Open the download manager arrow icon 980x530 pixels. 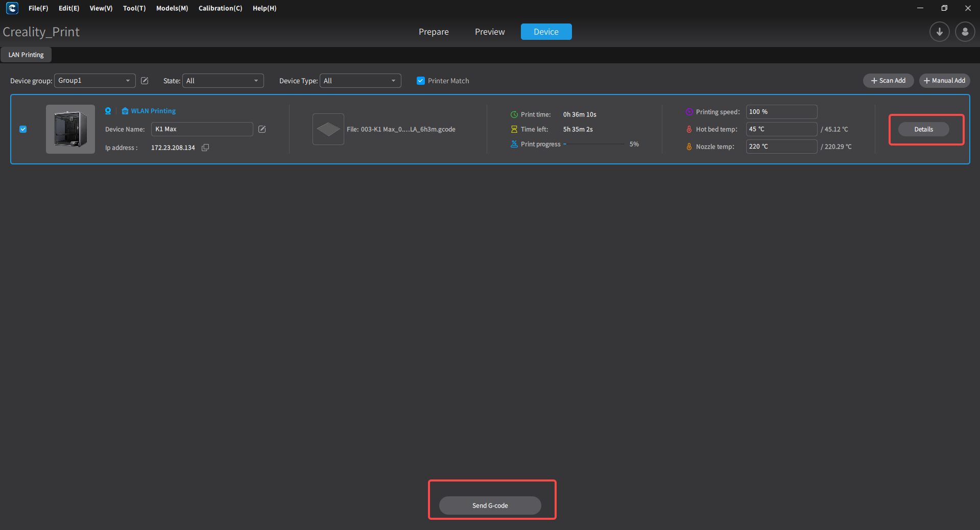tap(939, 32)
